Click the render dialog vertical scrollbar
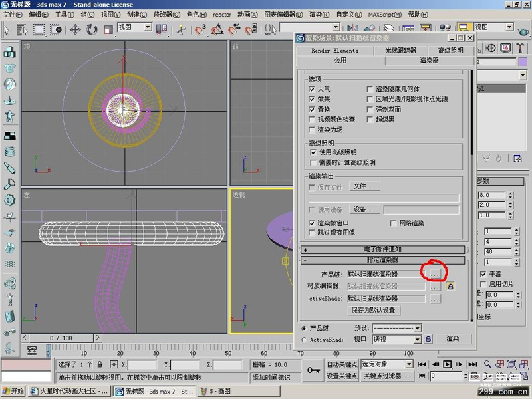 471,195
